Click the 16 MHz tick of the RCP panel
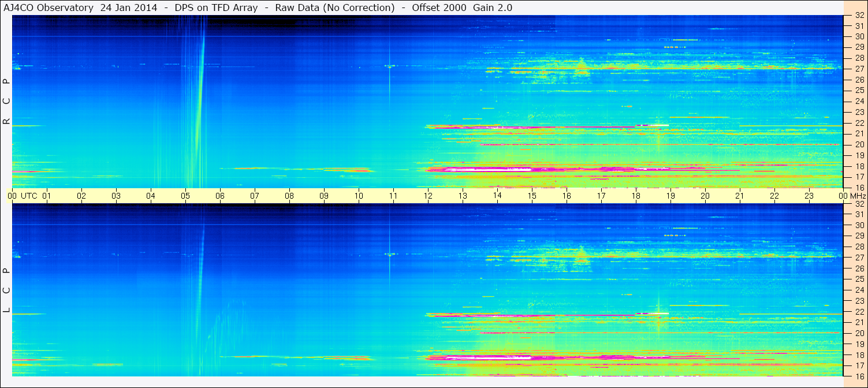This screenshot has width=868, height=388. (859, 188)
